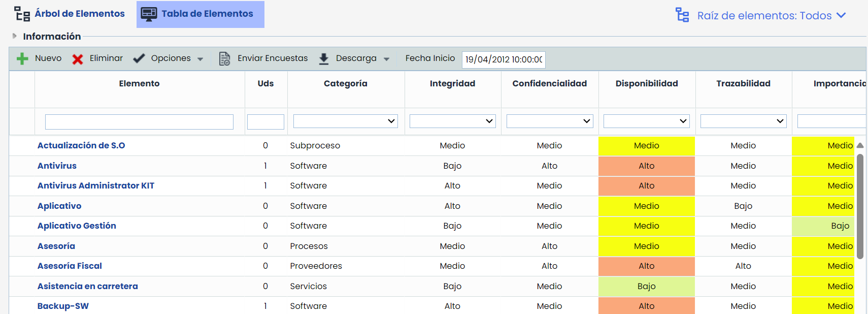Click the Opciones checkmark icon

coord(139,59)
